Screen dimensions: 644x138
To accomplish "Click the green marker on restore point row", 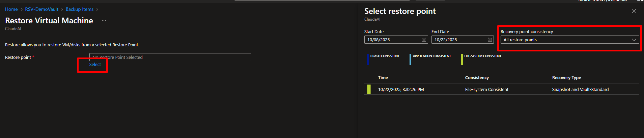I will (x=369, y=89).
